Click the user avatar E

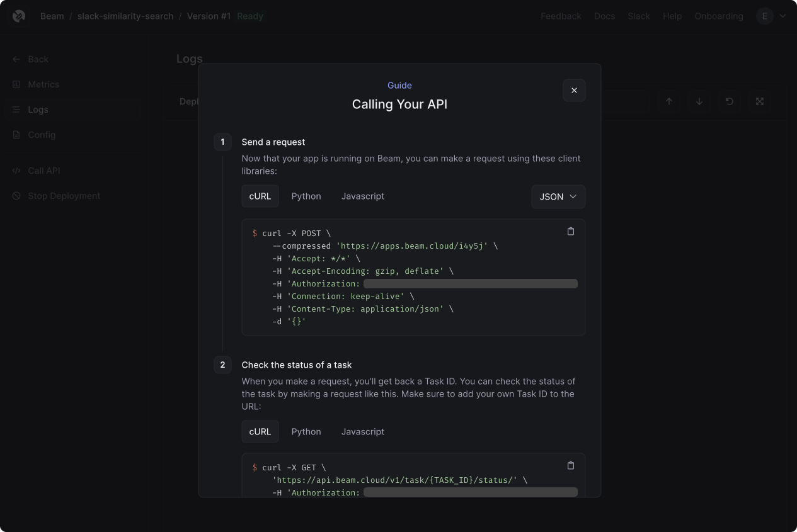tap(764, 16)
